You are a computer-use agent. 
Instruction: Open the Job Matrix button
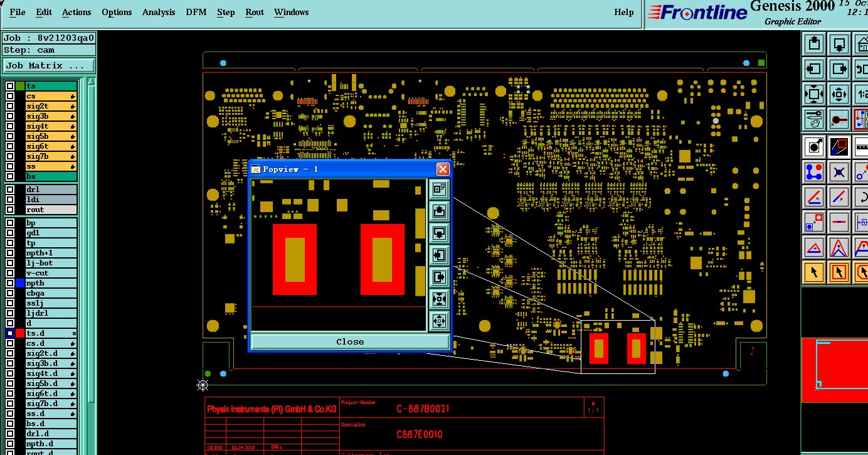49,65
